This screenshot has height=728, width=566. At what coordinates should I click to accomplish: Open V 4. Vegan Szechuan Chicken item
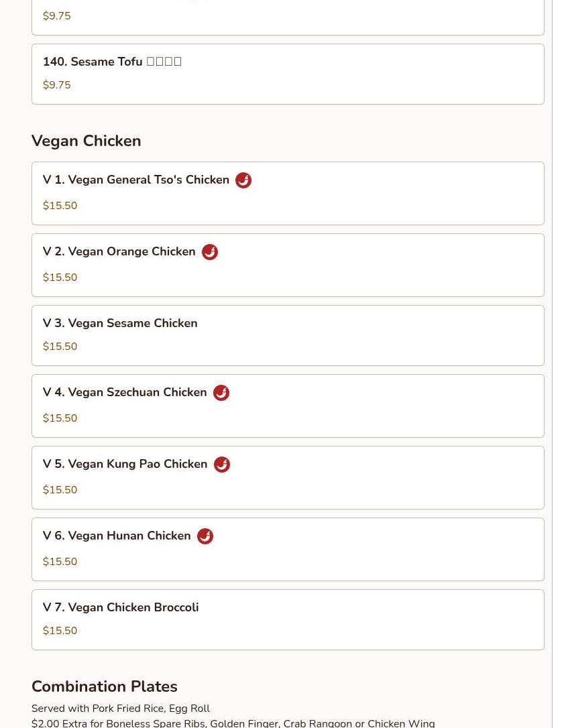(288, 406)
